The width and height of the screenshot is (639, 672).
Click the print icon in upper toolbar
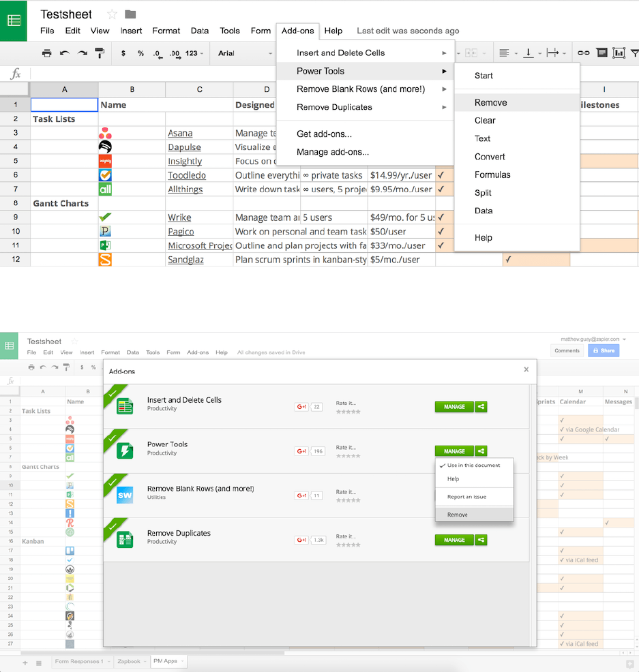point(47,53)
